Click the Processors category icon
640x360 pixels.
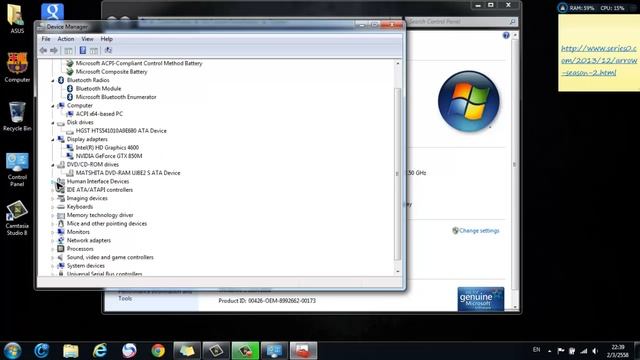click(x=61, y=249)
